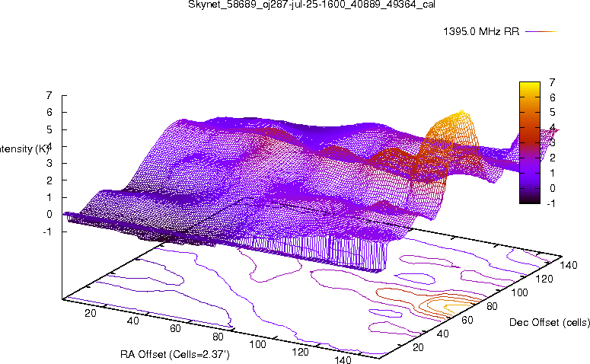Click the 5 tick on the Intensity axis

point(49,129)
